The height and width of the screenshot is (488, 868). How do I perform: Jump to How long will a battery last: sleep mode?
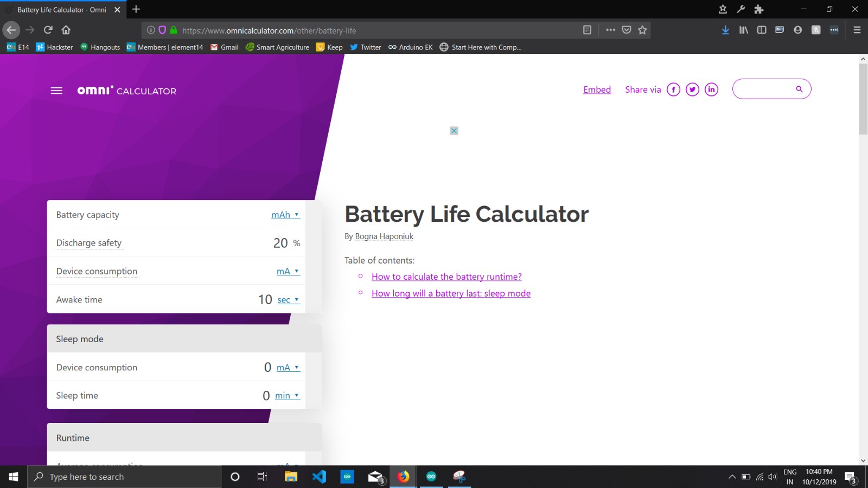[x=451, y=293]
